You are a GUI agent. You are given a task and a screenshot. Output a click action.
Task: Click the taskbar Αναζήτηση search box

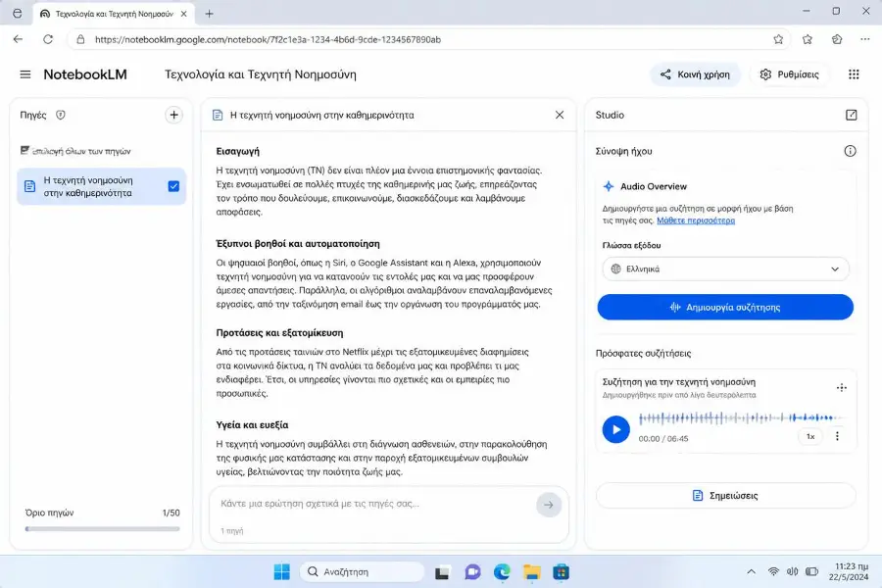(363, 571)
